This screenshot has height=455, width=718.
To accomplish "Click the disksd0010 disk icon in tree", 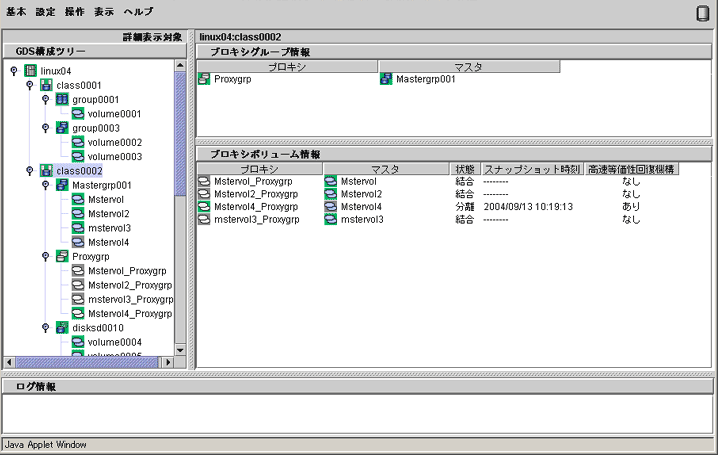I will [62, 328].
